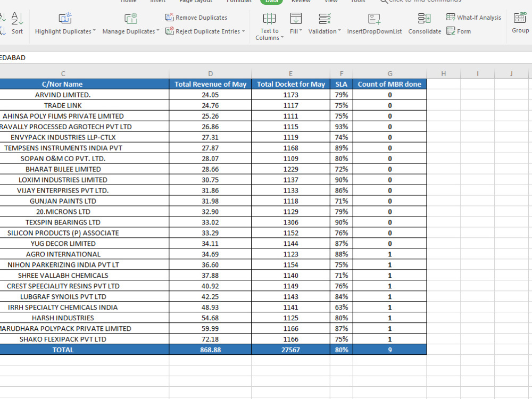Select 'Total Docket for May' header cell
This screenshot has width=532, height=399.
click(291, 84)
